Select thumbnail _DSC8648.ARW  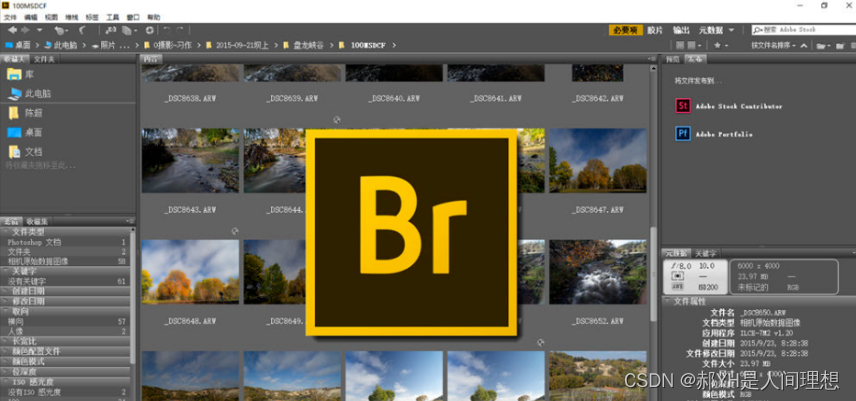tap(190, 272)
